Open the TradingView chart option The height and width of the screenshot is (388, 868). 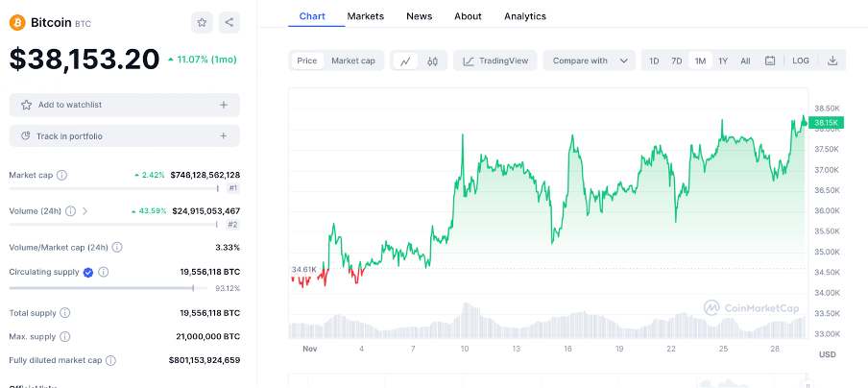tap(495, 61)
